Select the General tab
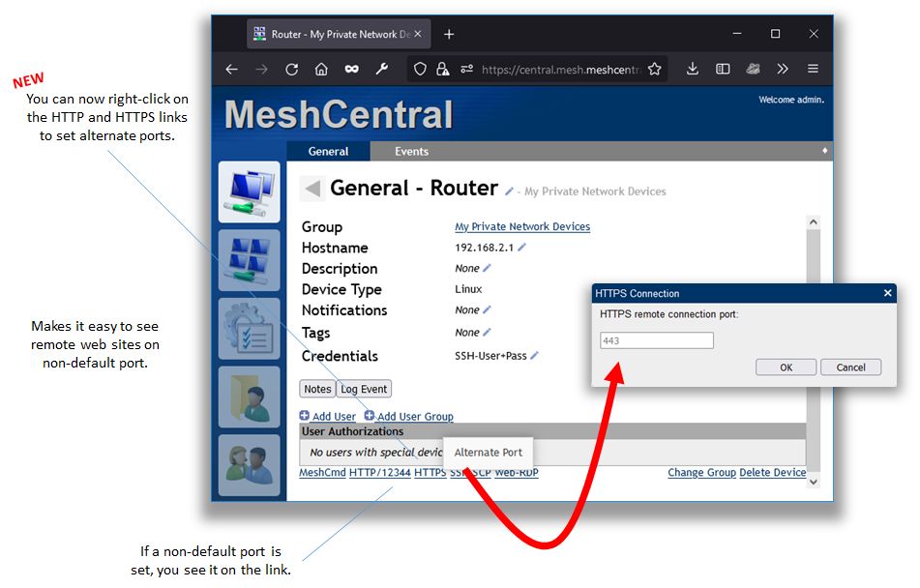920x588 pixels. (328, 152)
